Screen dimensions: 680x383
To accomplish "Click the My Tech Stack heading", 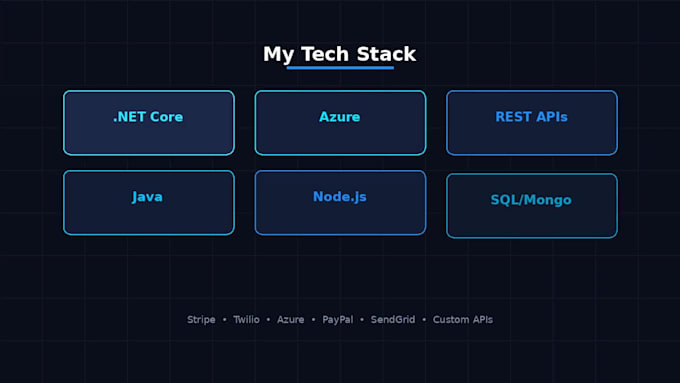I will 340,54.
